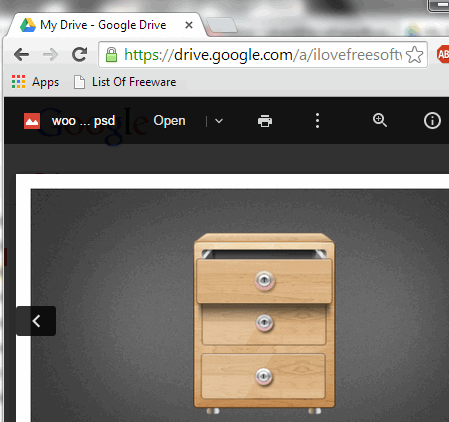Open a new browser tab
The width and height of the screenshot is (449, 422).
(x=222, y=25)
